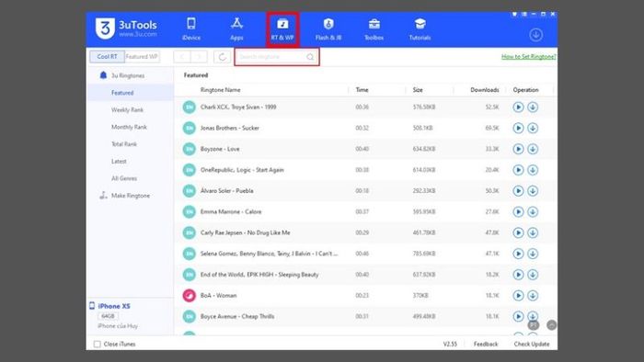Image resolution: width=644 pixels, height=362 pixels.
Task: Open the Apps section
Action: (x=236, y=29)
